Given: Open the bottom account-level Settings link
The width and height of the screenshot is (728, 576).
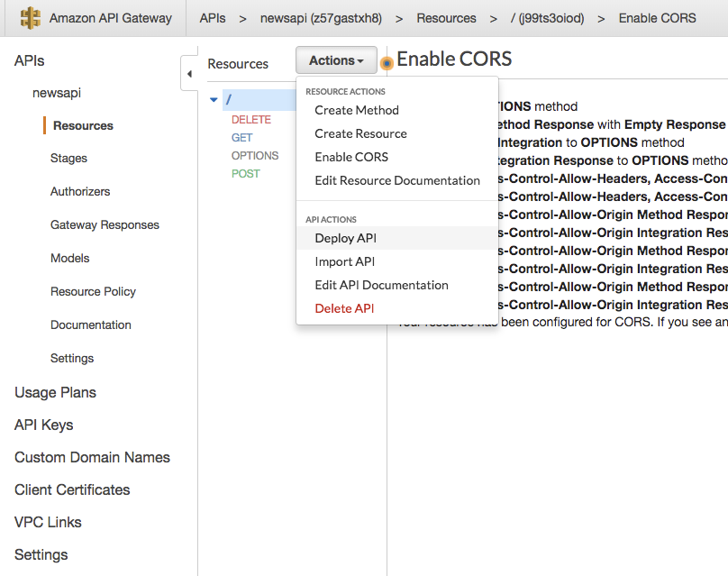Looking at the screenshot, I should (41, 555).
